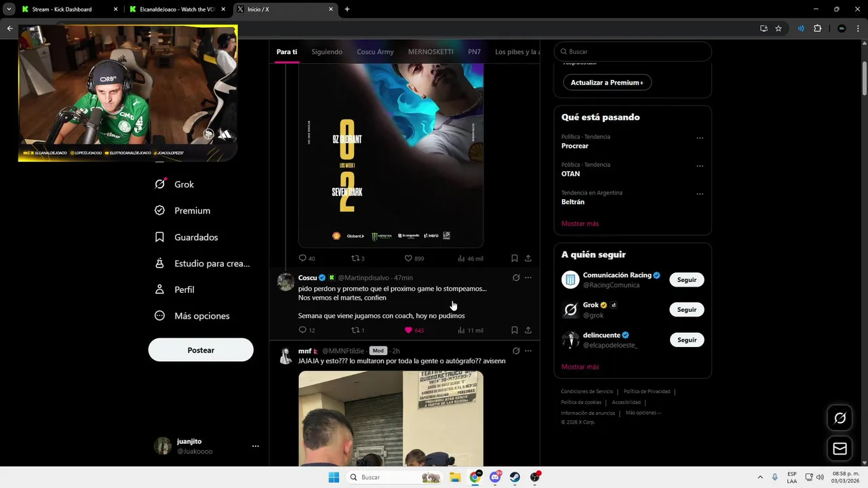This screenshot has width=868, height=488.
Task: Go back in browser
Action: [x=9, y=28]
